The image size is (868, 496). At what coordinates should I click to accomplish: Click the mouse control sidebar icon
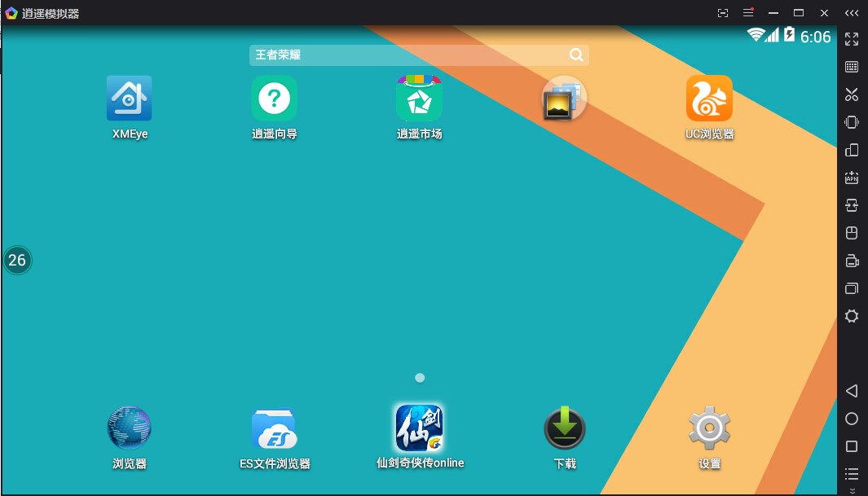(852, 233)
